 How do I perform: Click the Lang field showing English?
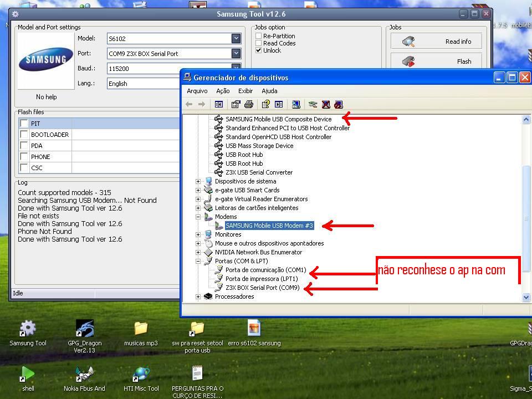coord(143,84)
